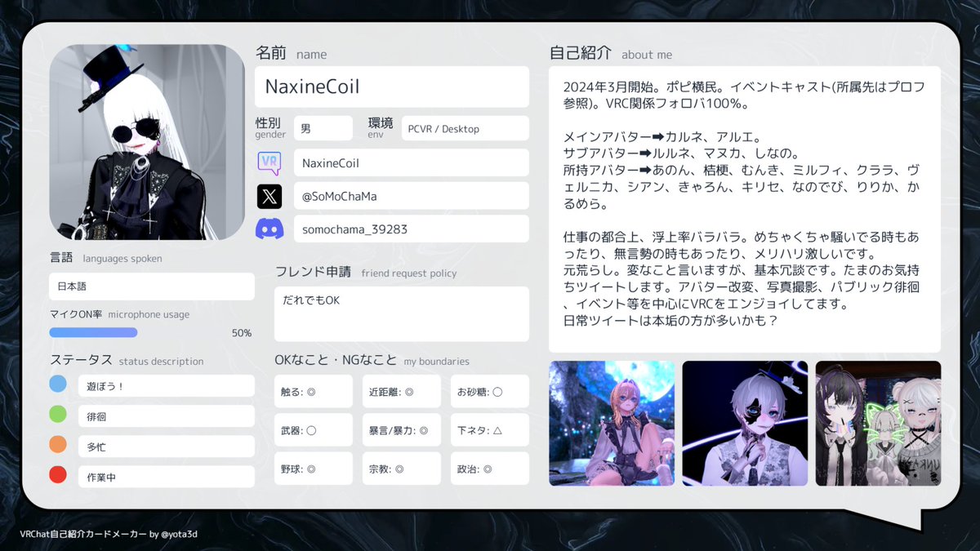Click the 「政治: ◎」 boundary button
Screen dimensions: 980x551
coord(489,468)
